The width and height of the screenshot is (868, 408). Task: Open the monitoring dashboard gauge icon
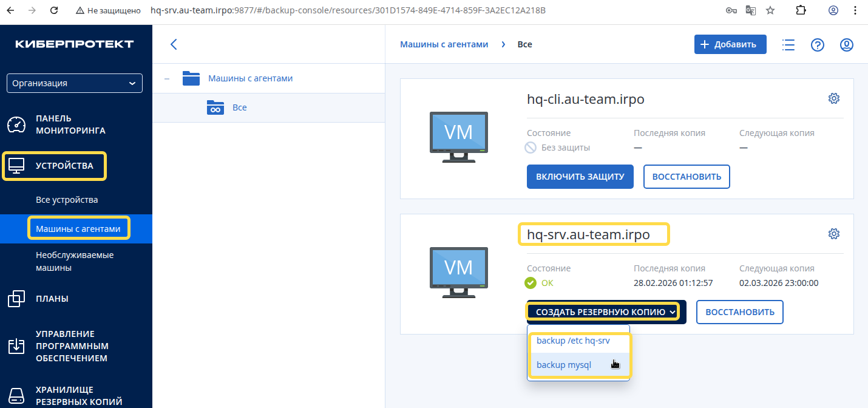16,124
